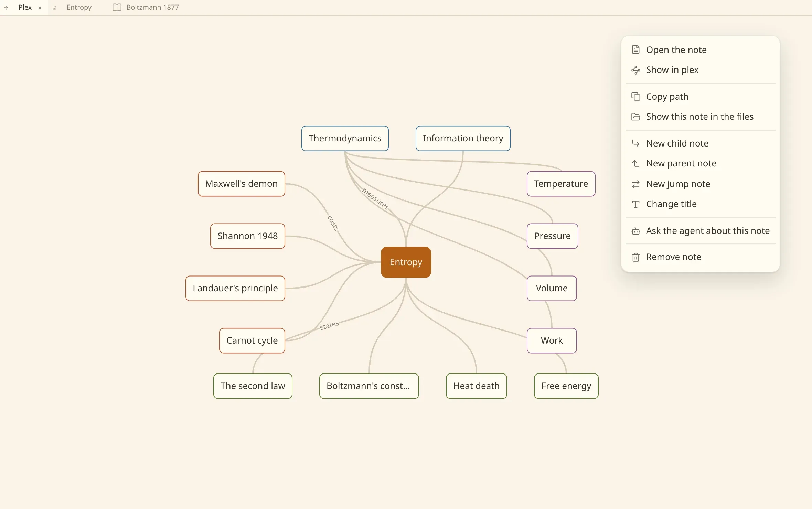Click the Shannon 1948 node
Viewport: 812px width, 509px height.
(247, 236)
